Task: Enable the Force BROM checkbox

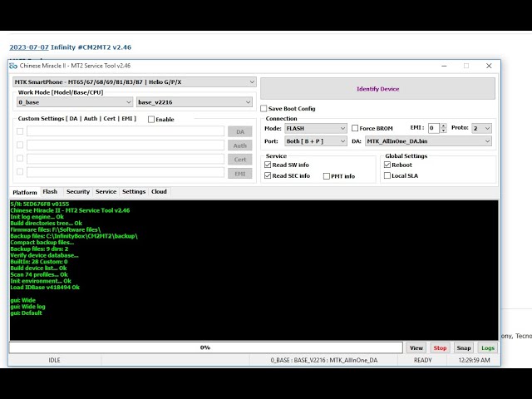Action: (x=355, y=128)
